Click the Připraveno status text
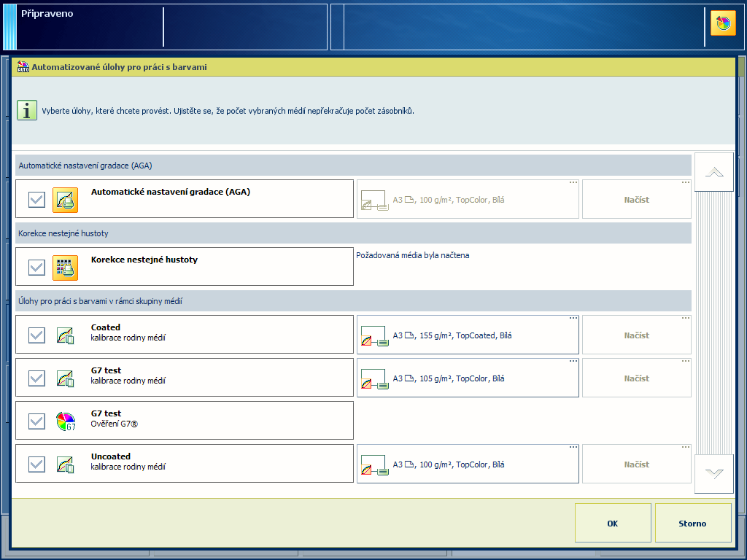This screenshot has width=747, height=560. click(47, 13)
